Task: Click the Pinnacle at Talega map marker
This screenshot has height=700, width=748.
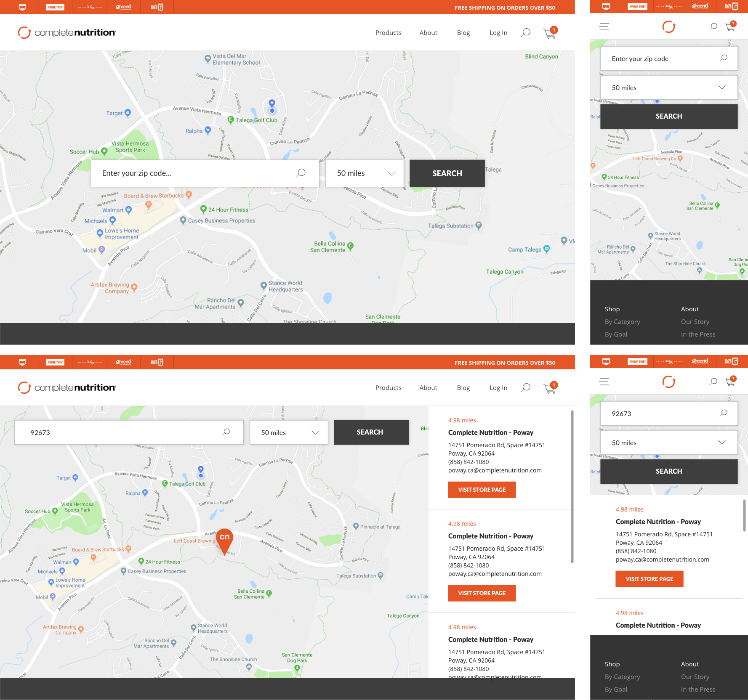Action: click(x=356, y=526)
